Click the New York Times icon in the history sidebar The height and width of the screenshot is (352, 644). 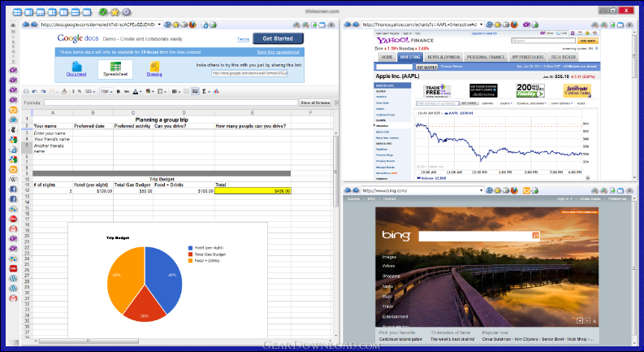tap(13, 129)
